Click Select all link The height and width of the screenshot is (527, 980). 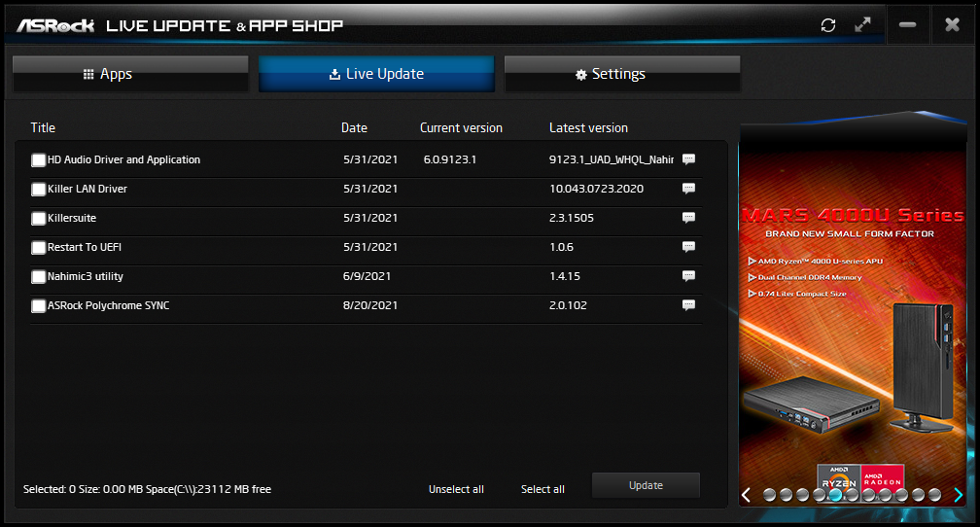click(542, 489)
